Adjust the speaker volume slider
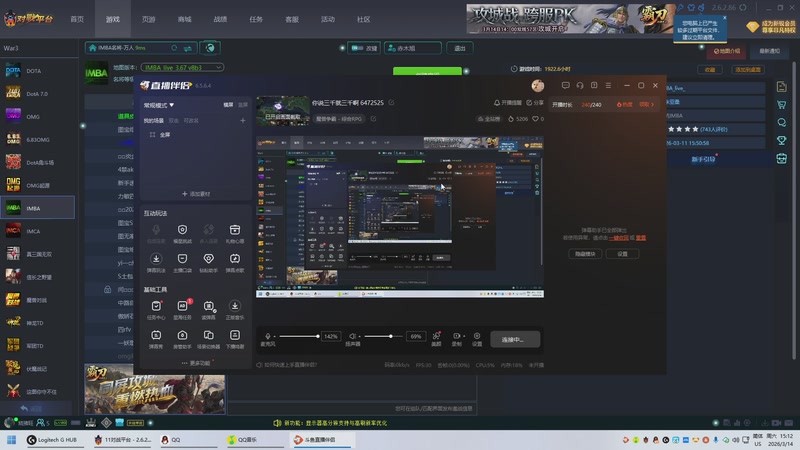This screenshot has width=800, height=450. click(384, 336)
